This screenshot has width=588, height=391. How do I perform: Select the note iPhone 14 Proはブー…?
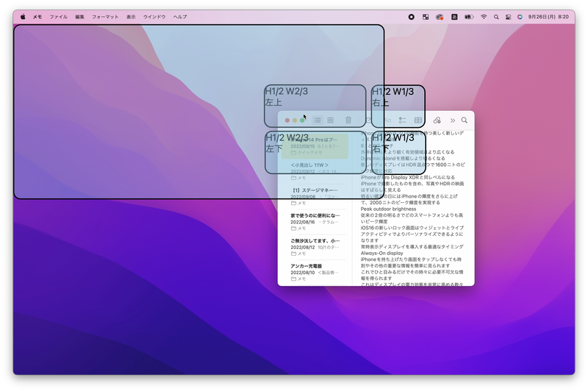[x=315, y=146]
